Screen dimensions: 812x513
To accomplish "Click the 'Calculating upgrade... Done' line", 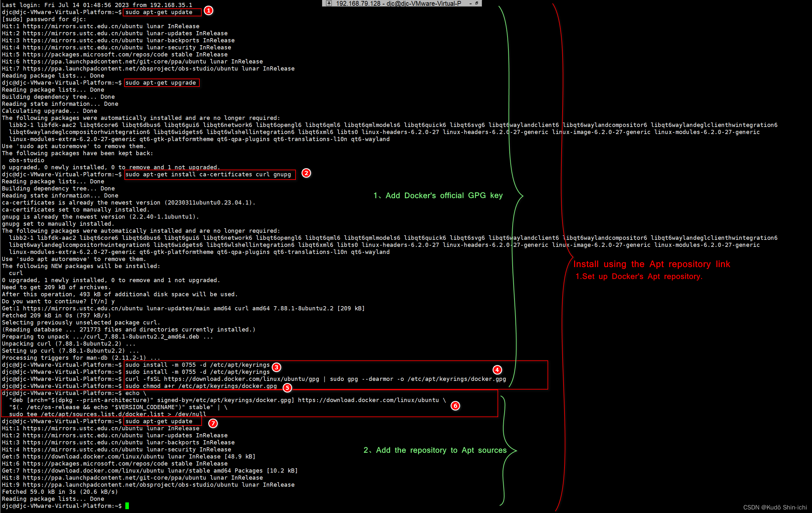I will 49,111.
